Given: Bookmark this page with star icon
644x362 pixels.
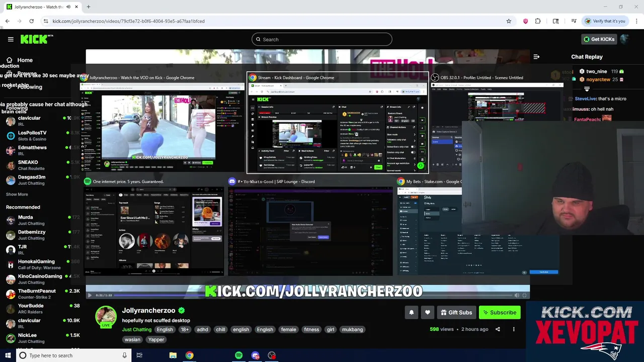Looking at the screenshot, I should point(509,21).
